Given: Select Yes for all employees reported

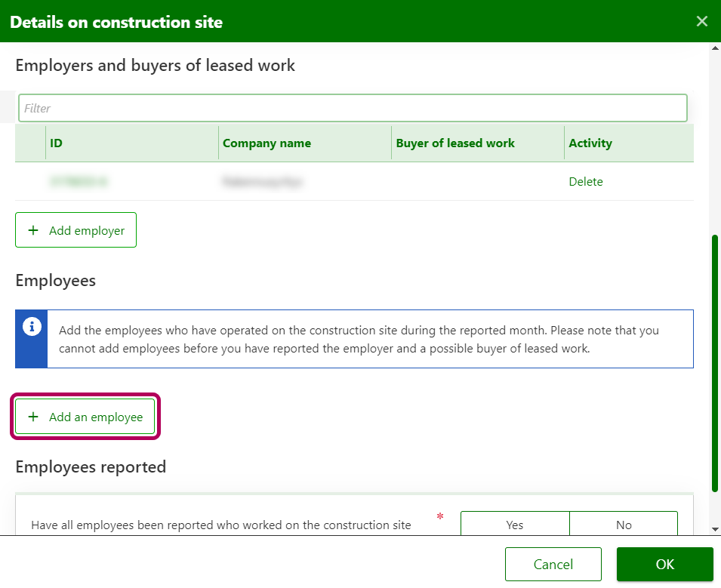Looking at the screenshot, I should 515,525.
